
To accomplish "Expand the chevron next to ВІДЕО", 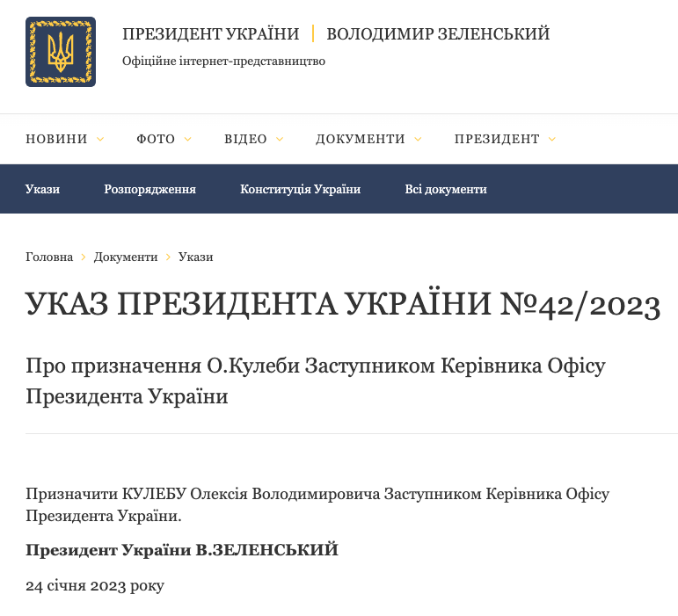I will (x=280, y=139).
